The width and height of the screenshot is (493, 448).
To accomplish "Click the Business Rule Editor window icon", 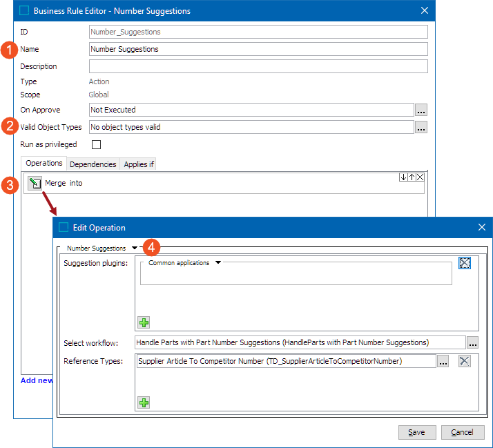I will [24, 10].
